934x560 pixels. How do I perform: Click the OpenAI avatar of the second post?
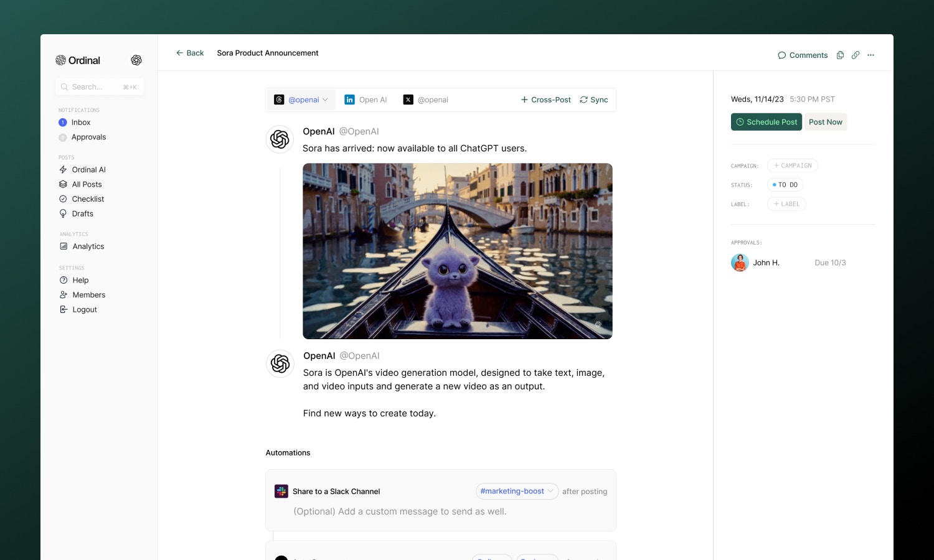point(280,363)
